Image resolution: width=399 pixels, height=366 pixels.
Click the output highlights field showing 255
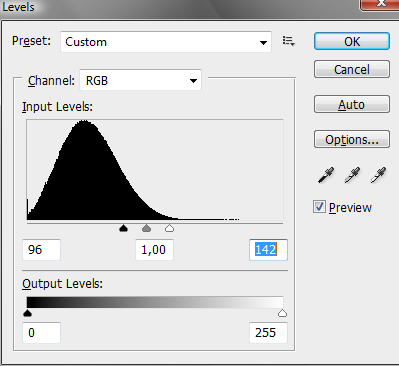point(268,333)
